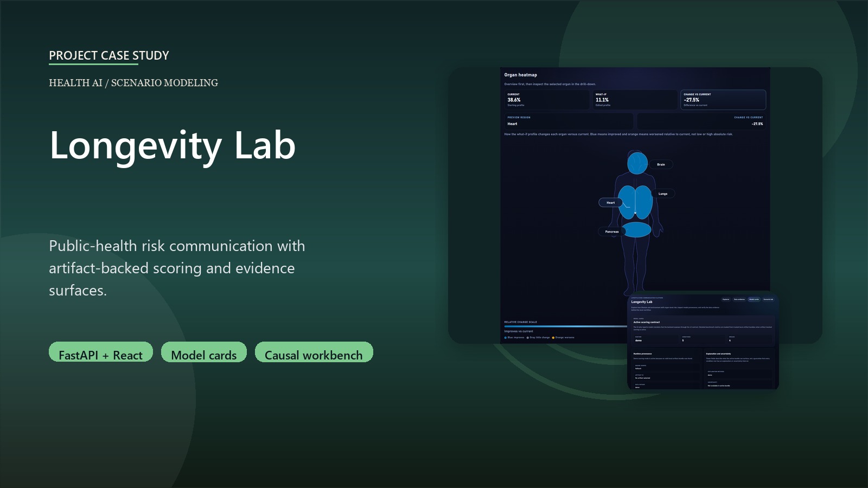Viewport: 868px width, 488px height.
Task: Click the small screenshot window thumbnail
Action: [703, 342]
